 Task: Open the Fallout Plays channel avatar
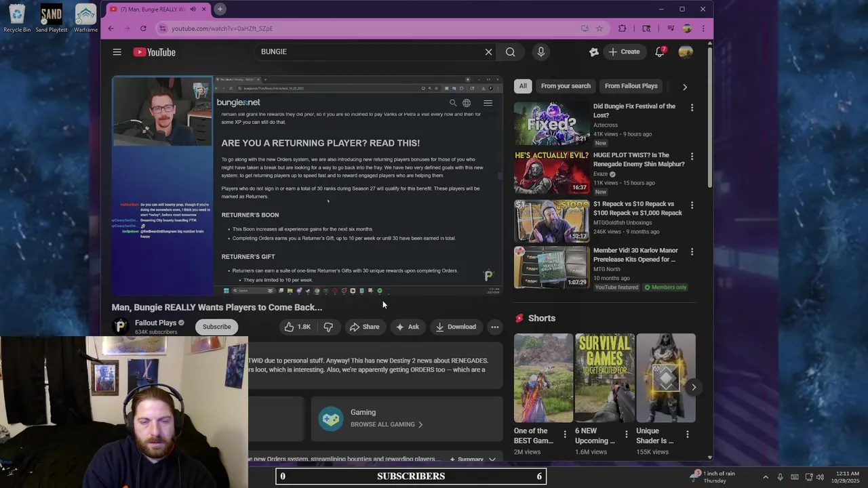coord(121,327)
